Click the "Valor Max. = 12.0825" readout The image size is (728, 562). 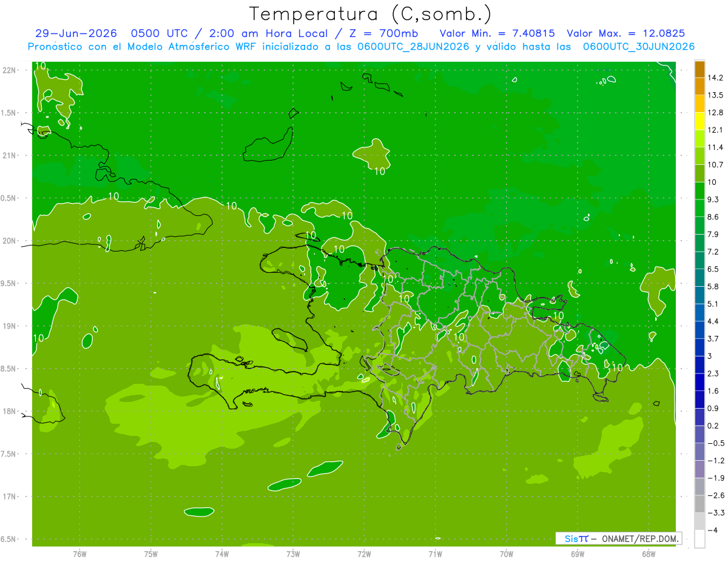tap(626, 33)
